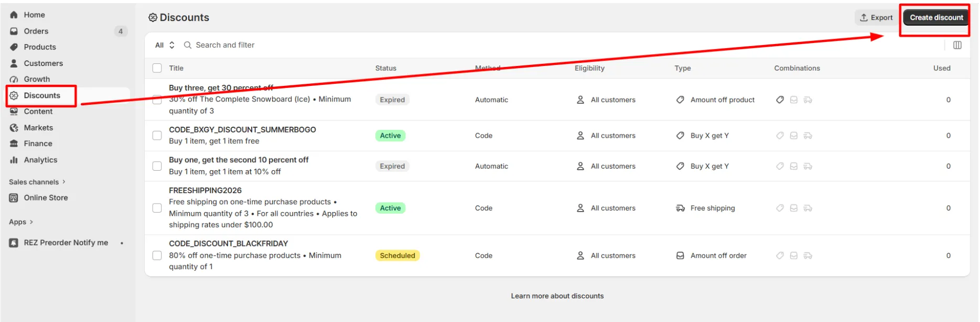Viewport: 980px width, 322px height.
Task: Click the Markets globe icon
Action: pyautogui.click(x=14, y=128)
